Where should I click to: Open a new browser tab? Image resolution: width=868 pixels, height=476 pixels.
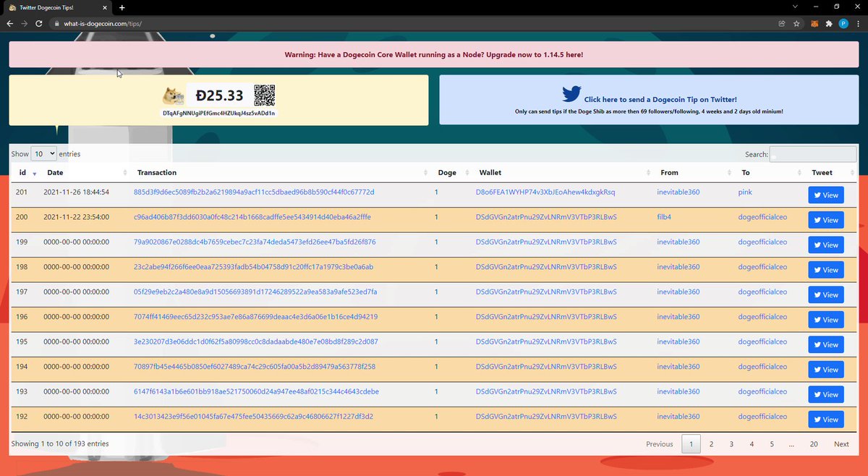tap(122, 7)
